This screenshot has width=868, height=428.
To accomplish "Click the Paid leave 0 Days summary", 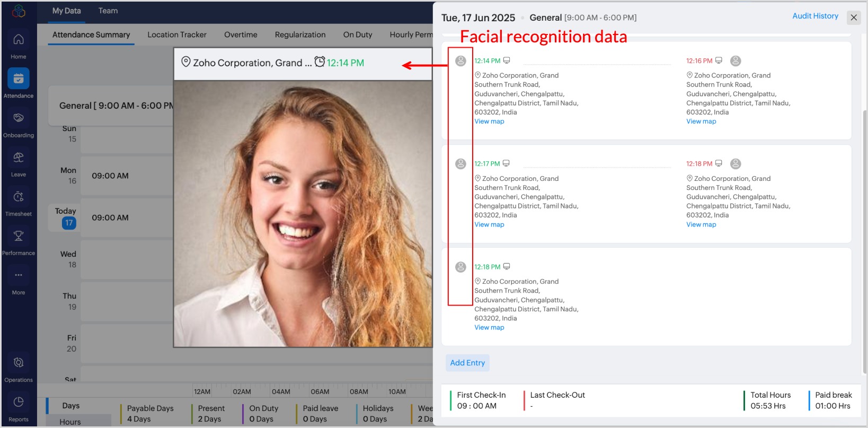I will (320, 414).
